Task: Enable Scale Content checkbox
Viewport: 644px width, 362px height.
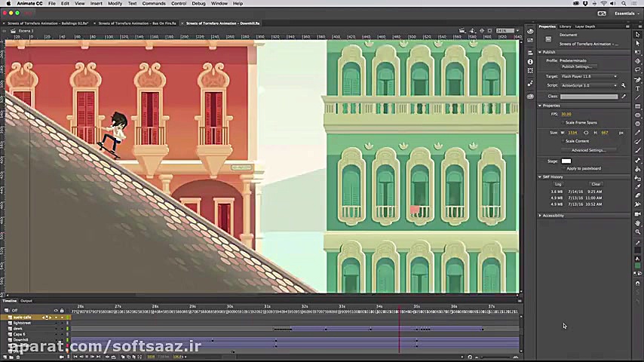Action: [x=563, y=141]
